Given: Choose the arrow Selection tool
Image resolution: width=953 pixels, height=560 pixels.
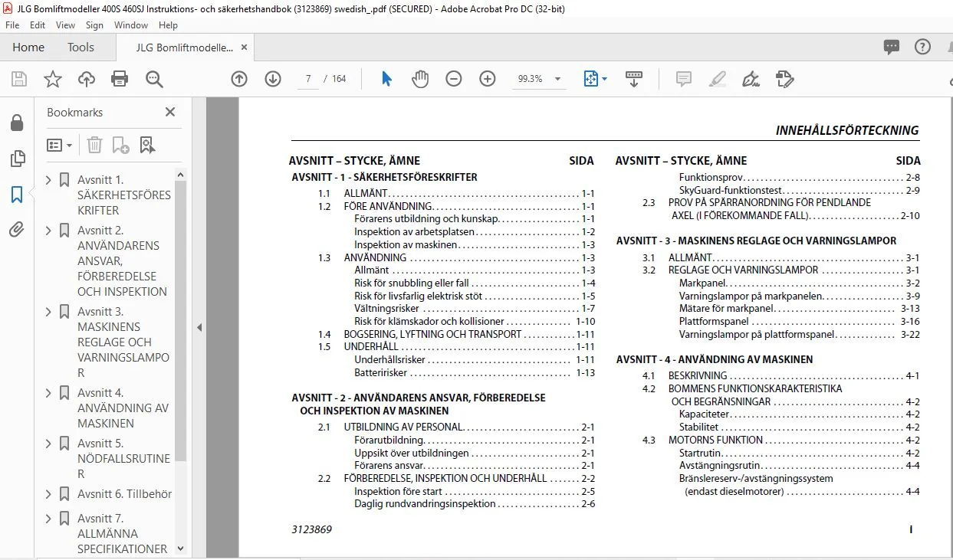Looking at the screenshot, I should click(x=386, y=79).
